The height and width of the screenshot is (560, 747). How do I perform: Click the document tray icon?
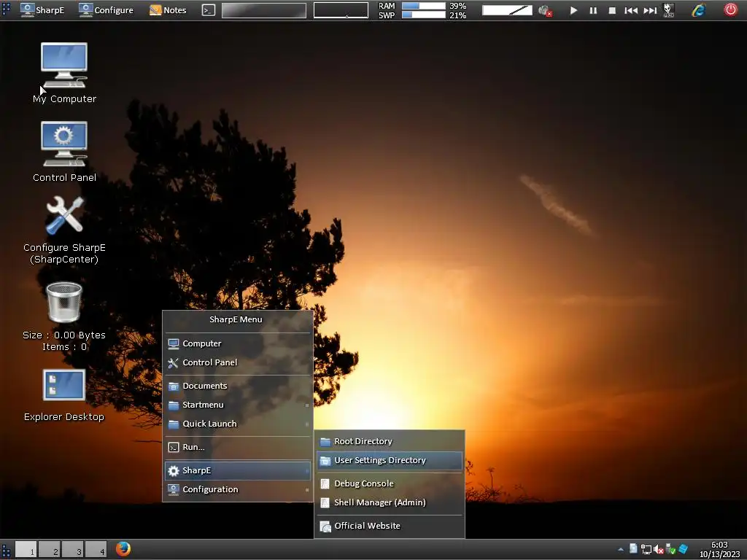[x=633, y=548]
